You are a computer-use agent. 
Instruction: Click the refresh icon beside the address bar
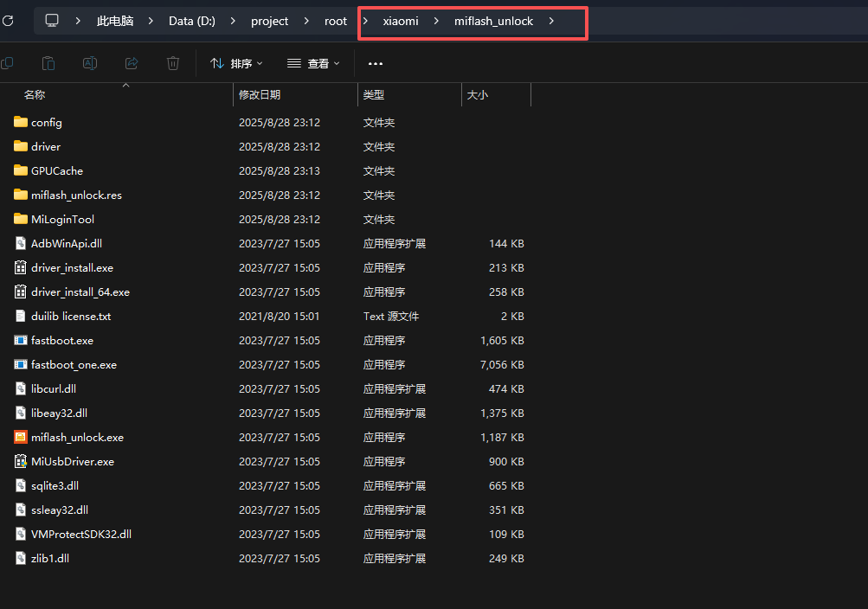click(x=8, y=21)
